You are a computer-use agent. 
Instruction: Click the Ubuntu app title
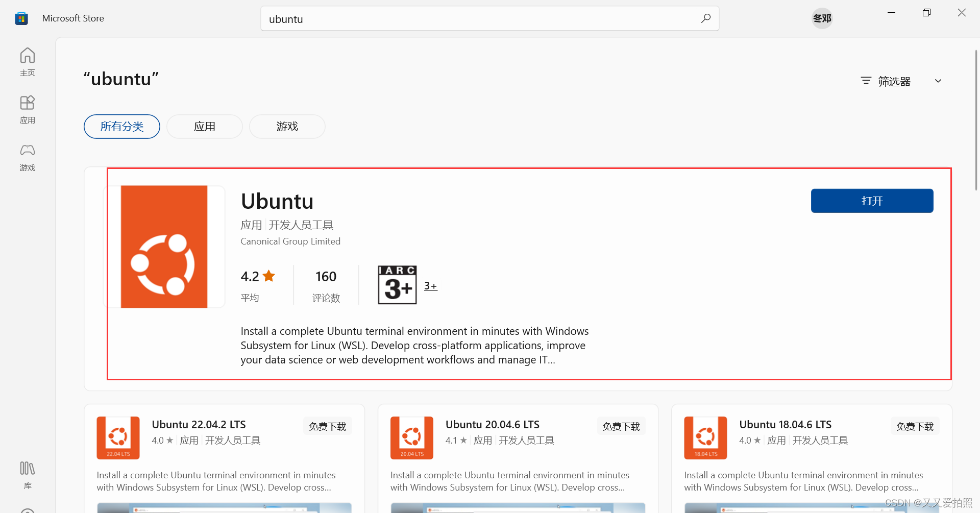pyautogui.click(x=277, y=201)
